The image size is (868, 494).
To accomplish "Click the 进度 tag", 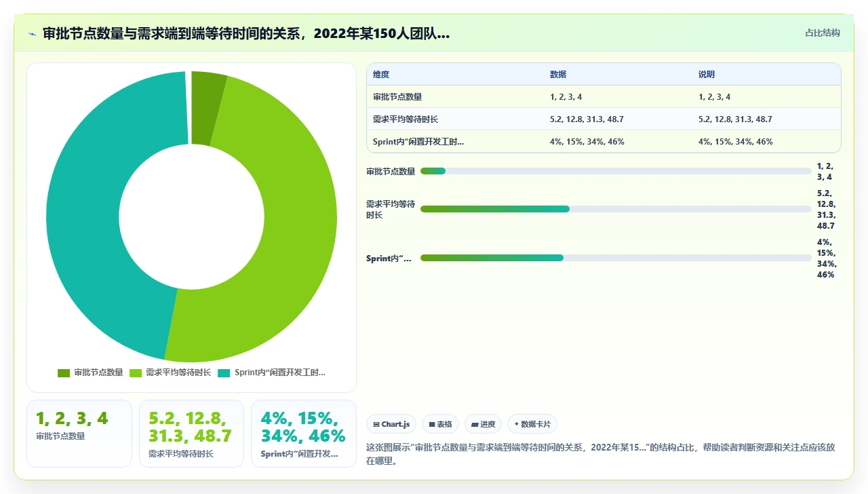I will tap(483, 424).
